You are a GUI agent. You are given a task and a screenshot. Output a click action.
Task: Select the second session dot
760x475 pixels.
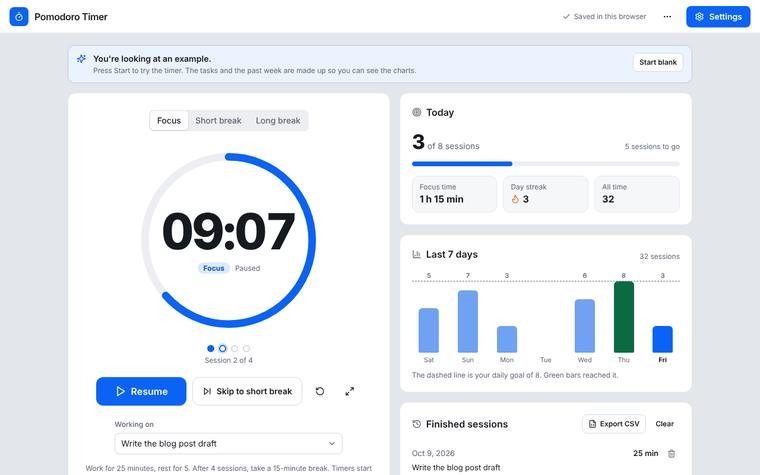click(222, 348)
